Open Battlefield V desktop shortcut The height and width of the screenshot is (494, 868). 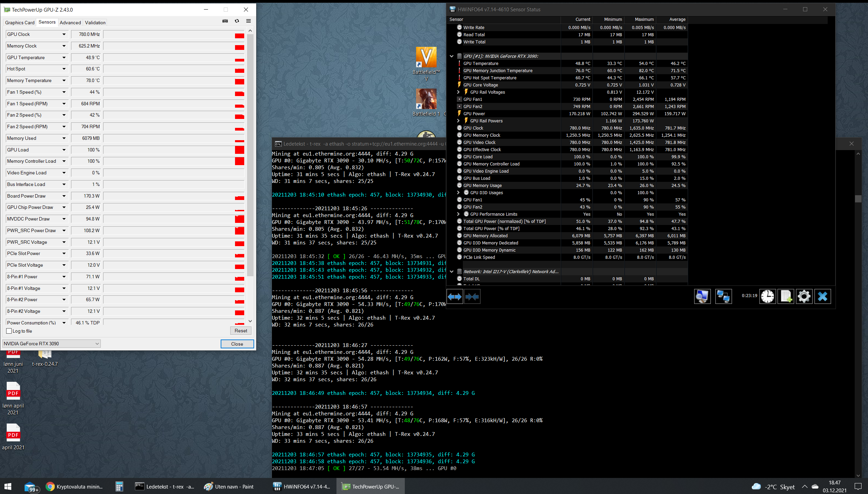point(426,64)
